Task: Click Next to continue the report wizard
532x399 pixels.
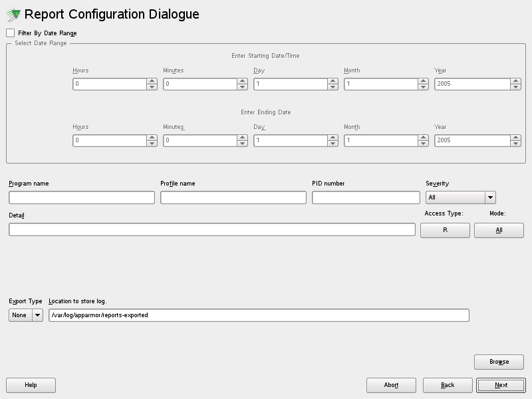Action: click(x=499, y=385)
